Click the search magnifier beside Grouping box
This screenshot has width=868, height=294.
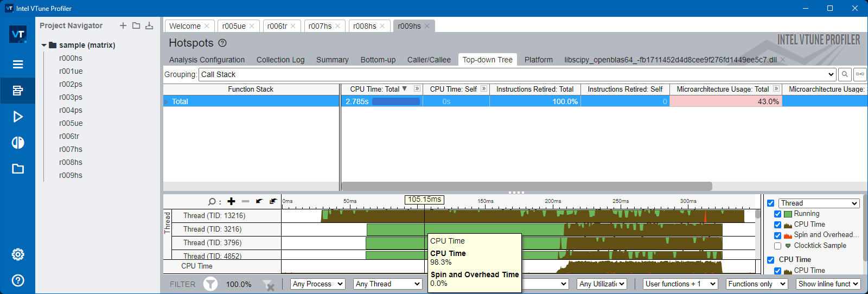(x=845, y=74)
